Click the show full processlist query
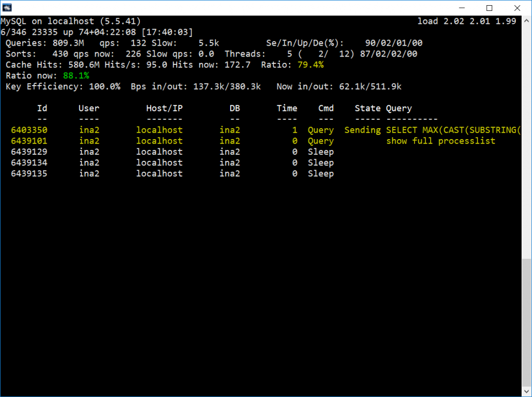The height and width of the screenshot is (397, 532). [441, 141]
